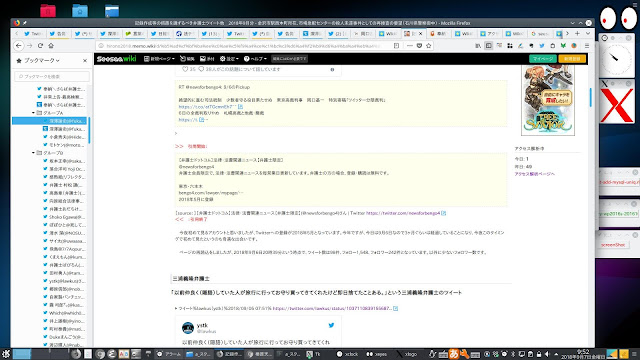Image resolution: width=640 pixels, height=360 pixels.
Task: Open the Library icon in Firefox toolbar
Action: pos(478,46)
